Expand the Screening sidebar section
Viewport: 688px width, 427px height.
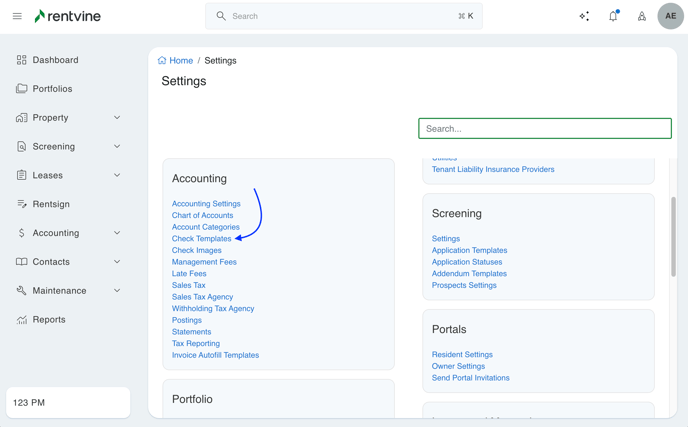coord(117,146)
